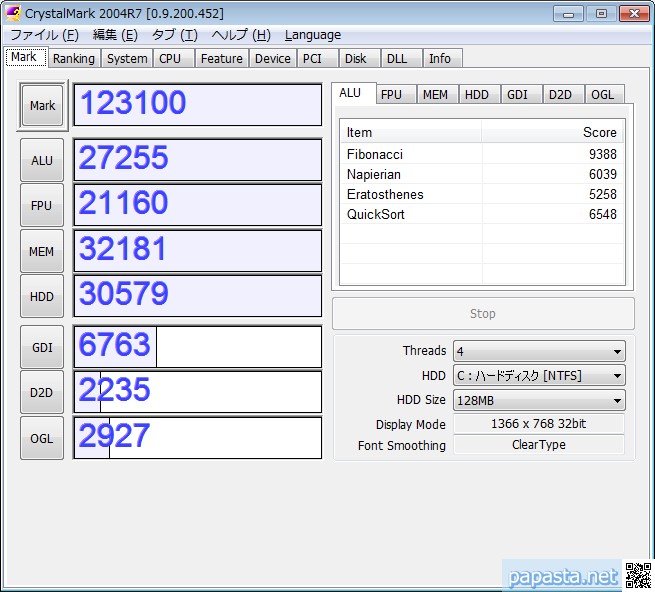Select the MEM results tab
The image size is (655, 592).
click(435, 95)
